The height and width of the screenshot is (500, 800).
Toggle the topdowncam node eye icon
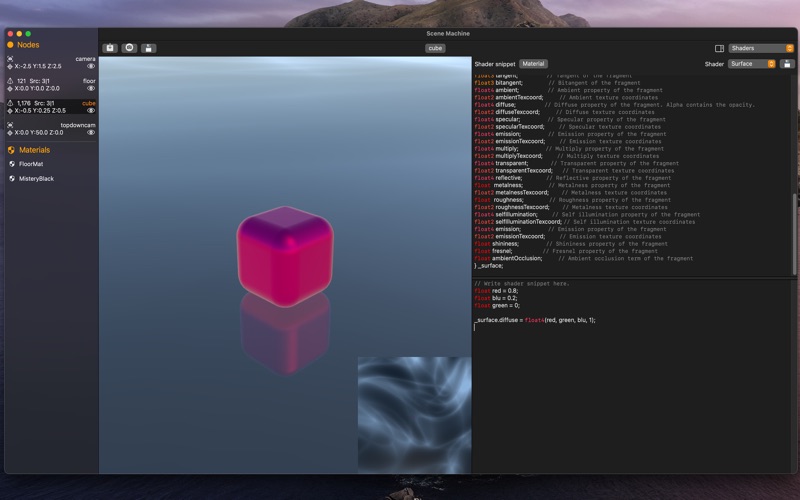pos(91,132)
